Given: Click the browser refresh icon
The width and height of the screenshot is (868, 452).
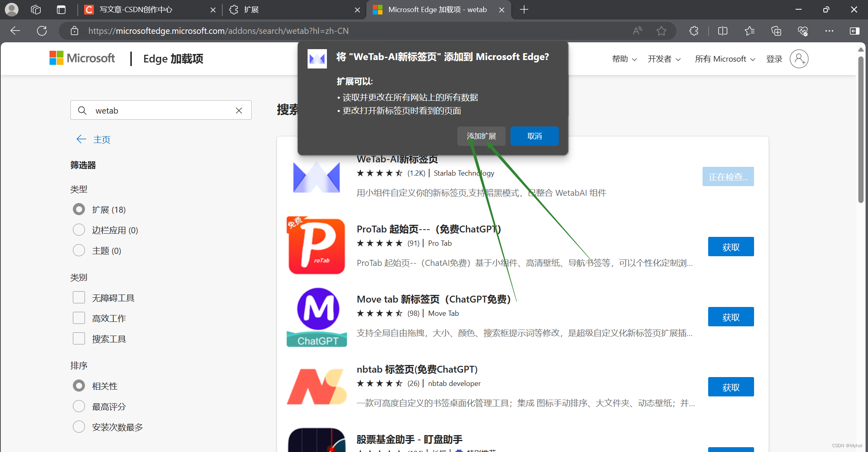Looking at the screenshot, I should (x=42, y=31).
